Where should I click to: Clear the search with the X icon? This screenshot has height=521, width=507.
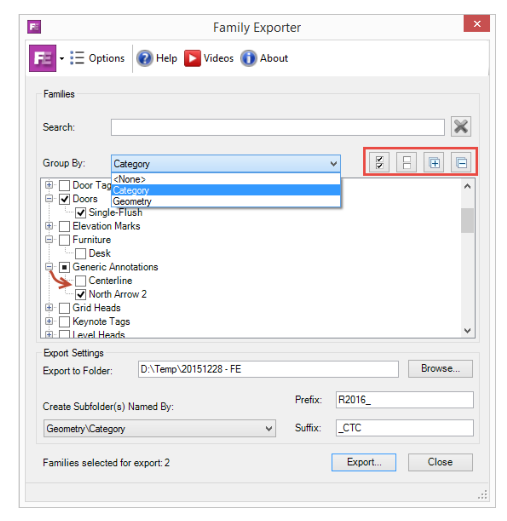[x=461, y=127]
